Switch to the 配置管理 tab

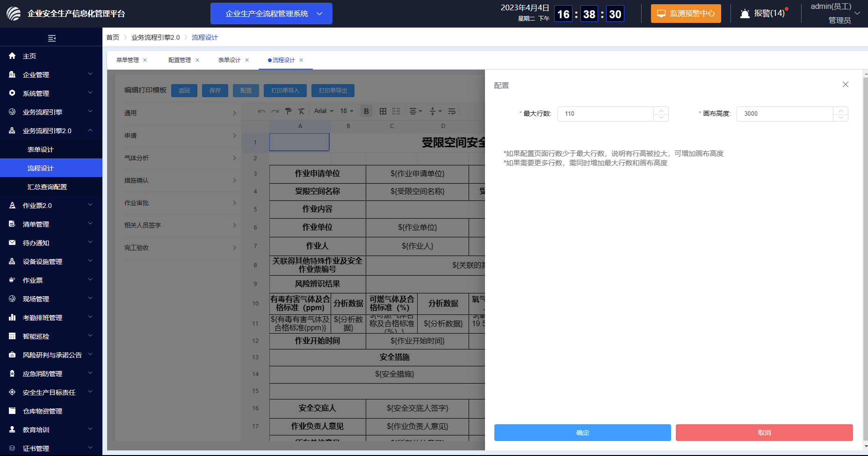click(x=180, y=60)
